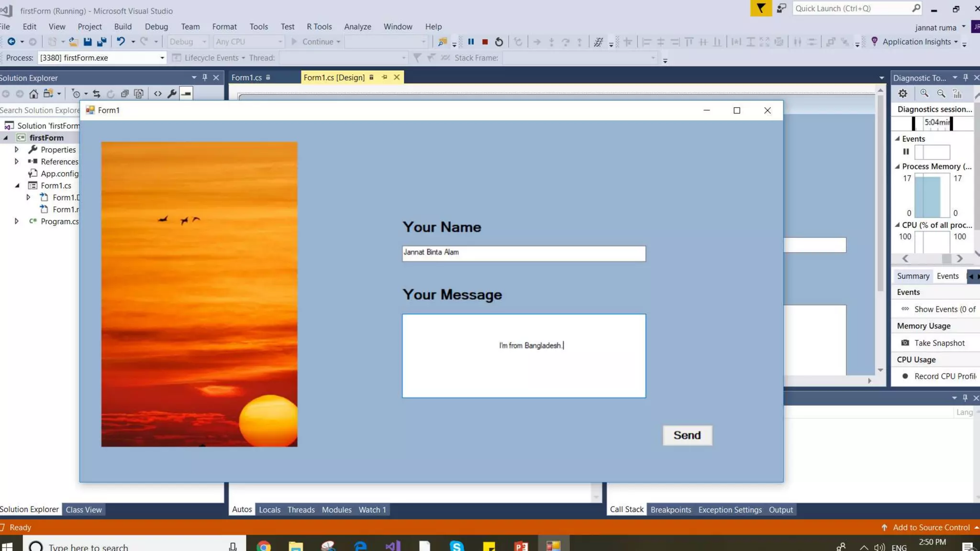Open the Debug menu
Image resolution: width=980 pixels, height=551 pixels.
pos(156,27)
